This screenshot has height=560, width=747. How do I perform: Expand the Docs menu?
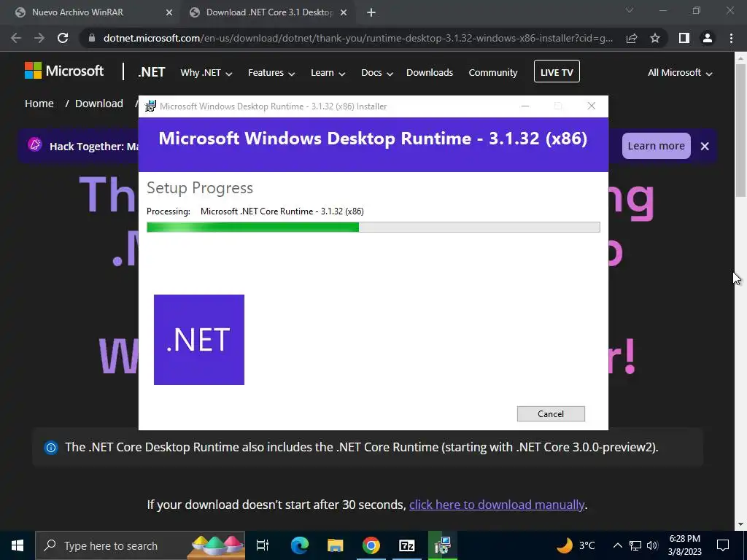tap(377, 73)
